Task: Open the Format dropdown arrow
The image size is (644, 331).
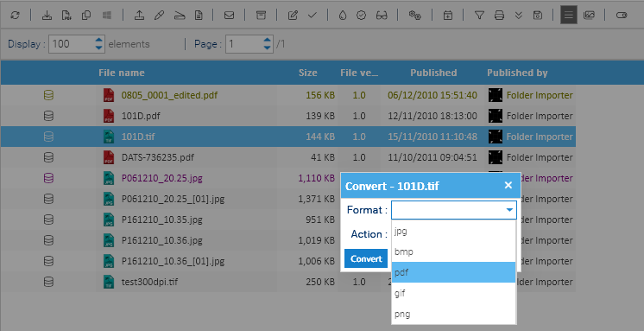Action: [x=509, y=210]
